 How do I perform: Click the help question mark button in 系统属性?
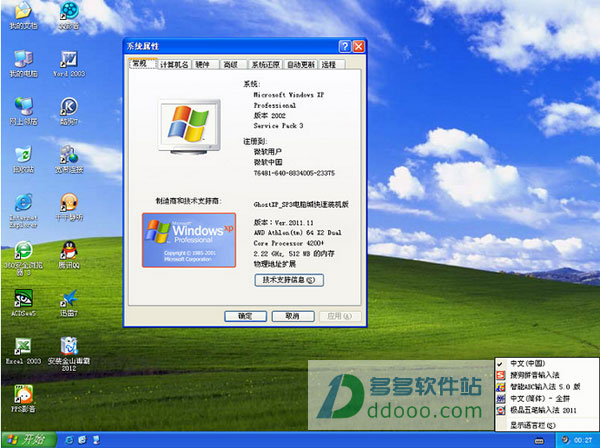tap(345, 46)
